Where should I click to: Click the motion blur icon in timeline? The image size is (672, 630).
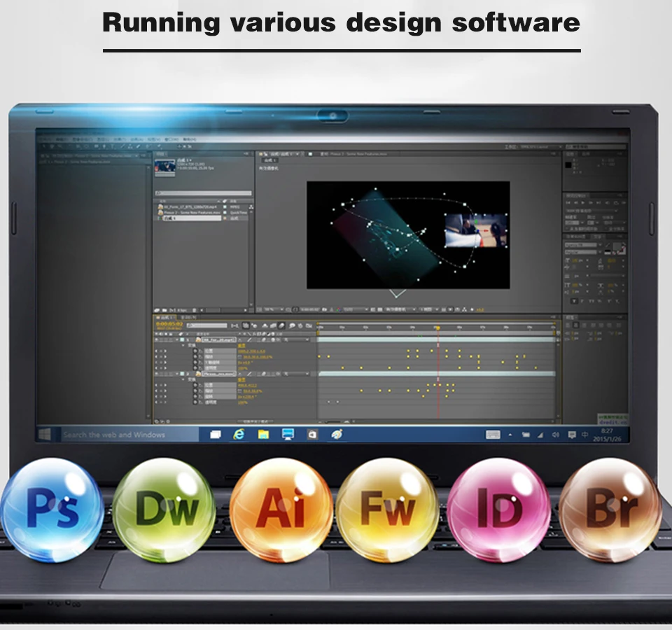[281, 325]
